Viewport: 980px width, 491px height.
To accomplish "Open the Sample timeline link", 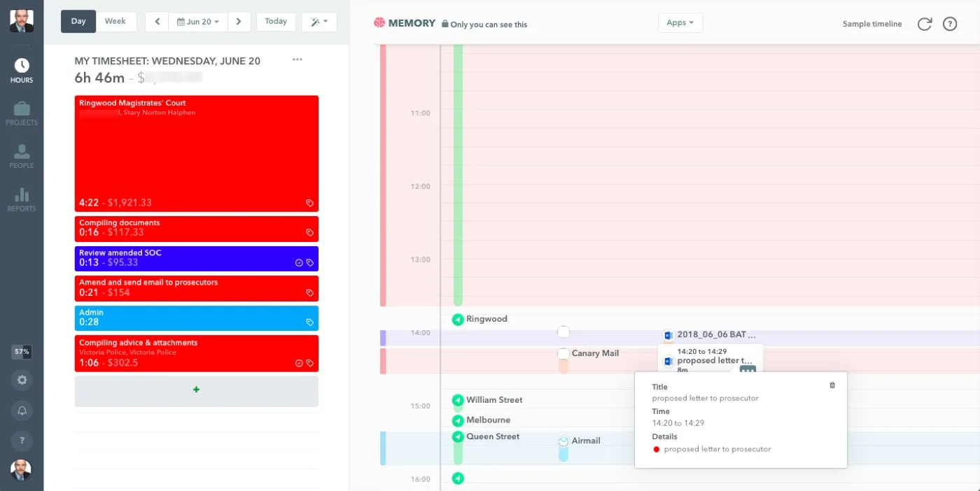I will [x=871, y=24].
